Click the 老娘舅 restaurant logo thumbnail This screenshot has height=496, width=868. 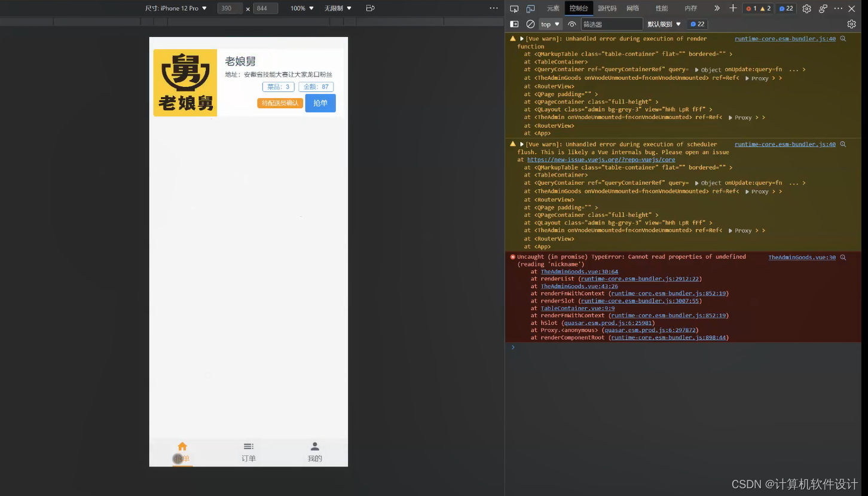[185, 82]
